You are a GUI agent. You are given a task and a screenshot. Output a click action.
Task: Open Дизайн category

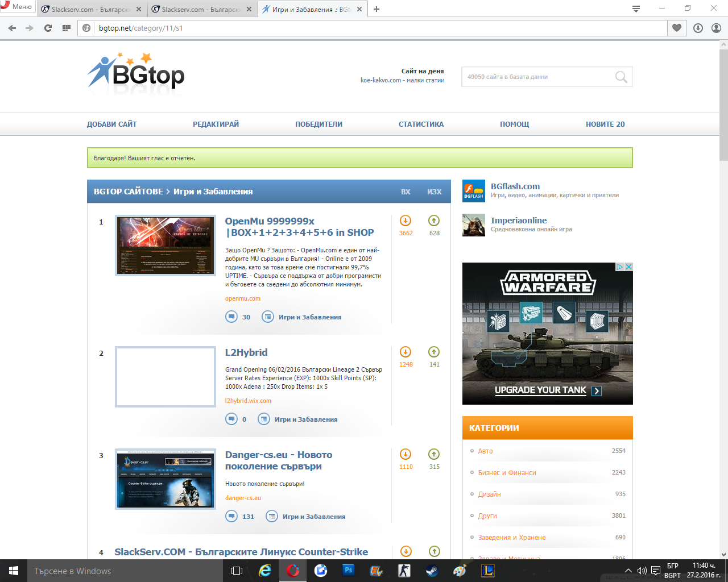coord(489,494)
